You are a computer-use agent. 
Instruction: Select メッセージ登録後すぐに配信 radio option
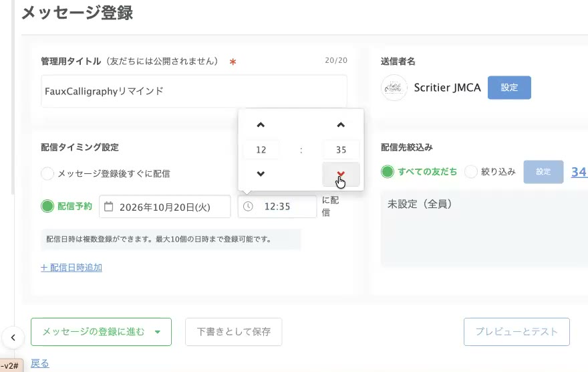(x=47, y=173)
